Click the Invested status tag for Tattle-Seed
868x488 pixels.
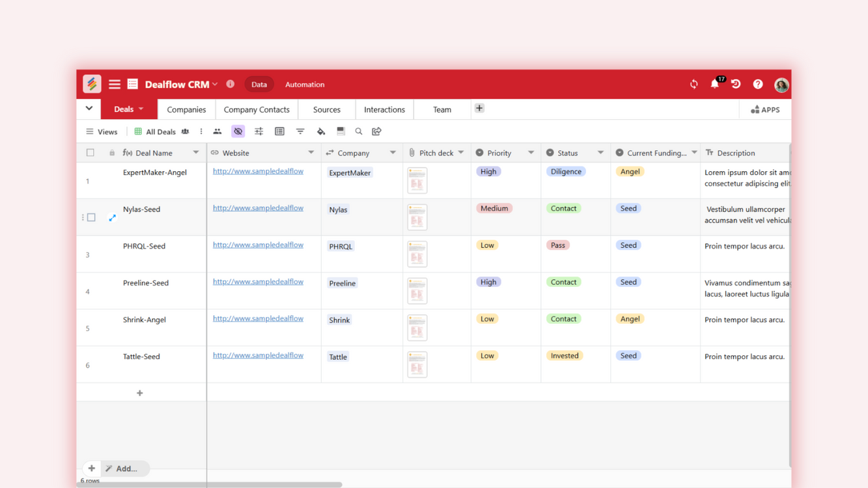(x=565, y=356)
